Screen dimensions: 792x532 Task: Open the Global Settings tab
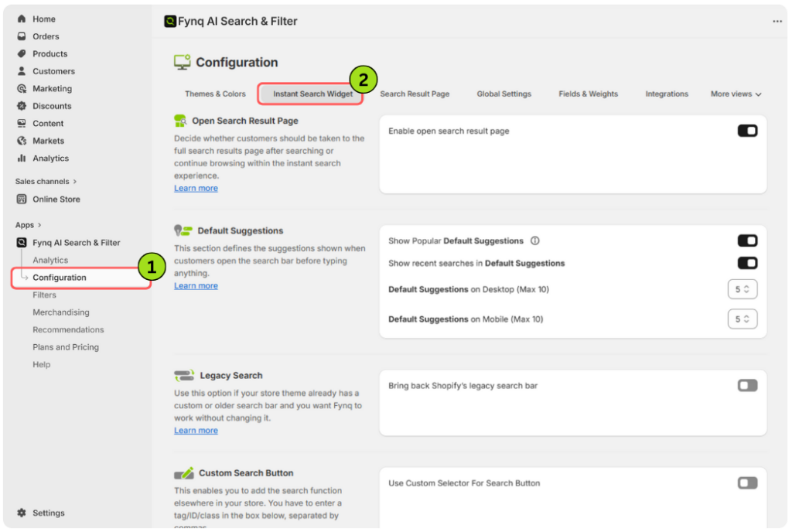504,94
